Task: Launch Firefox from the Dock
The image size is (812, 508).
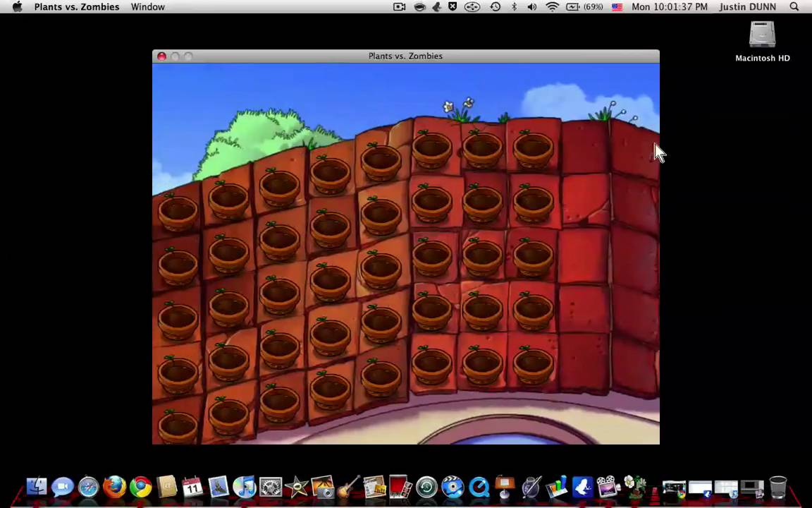Action: 114,488
